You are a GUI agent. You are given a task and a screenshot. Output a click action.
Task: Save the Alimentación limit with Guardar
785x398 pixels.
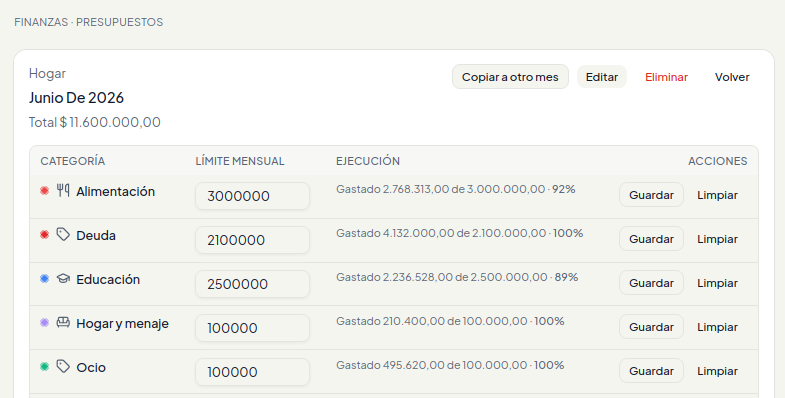click(651, 195)
